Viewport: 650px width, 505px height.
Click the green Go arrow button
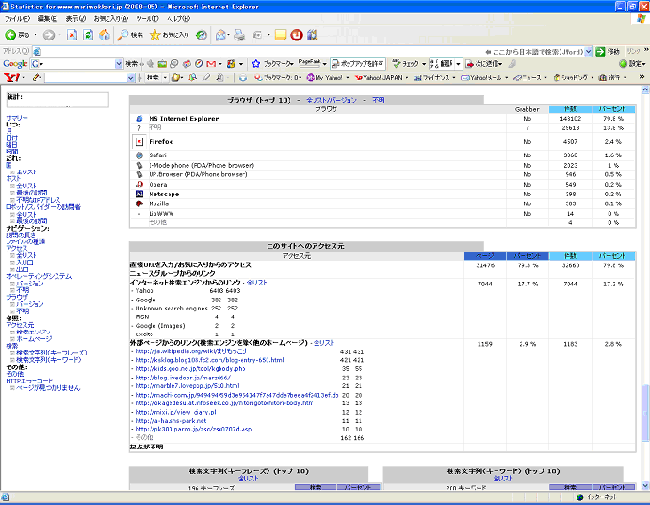tap(600, 51)
